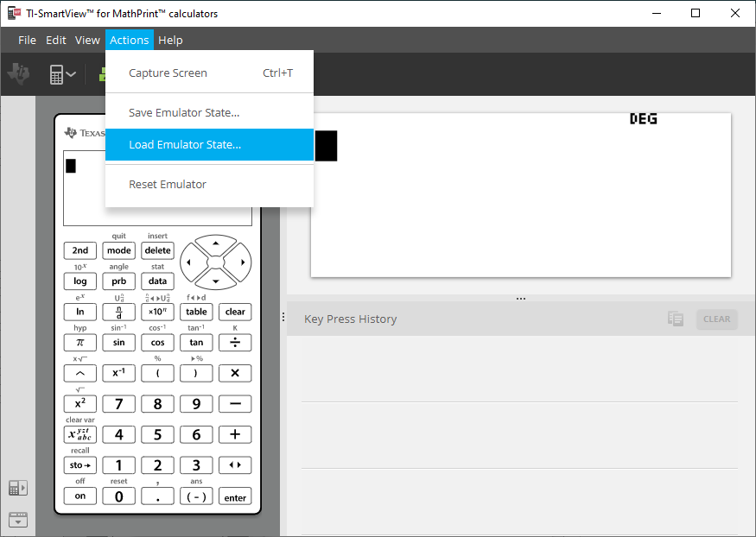The image size is (756, 537).
Task: Toggle the calculator keypad panel sidebar icon
Action: click(x=17, y=489)
